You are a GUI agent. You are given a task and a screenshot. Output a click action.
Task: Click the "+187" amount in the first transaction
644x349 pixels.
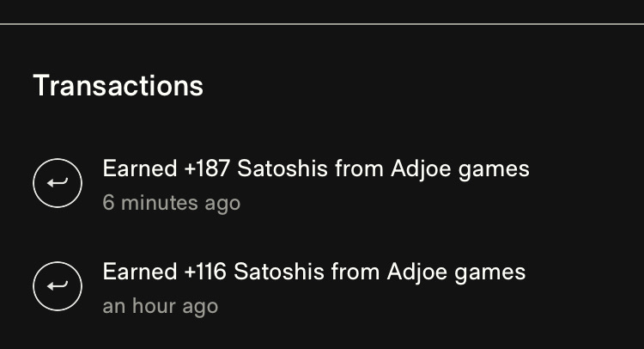coord(207,168)
